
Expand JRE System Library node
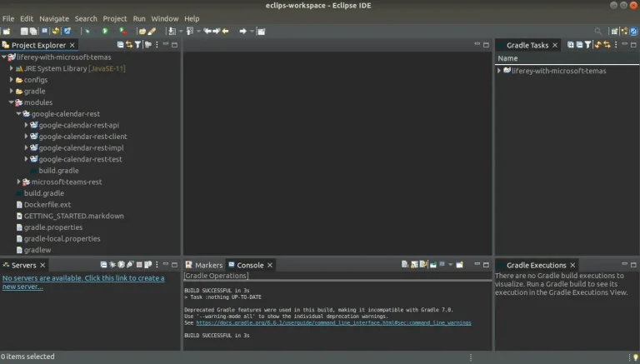(x=12, y=68)
